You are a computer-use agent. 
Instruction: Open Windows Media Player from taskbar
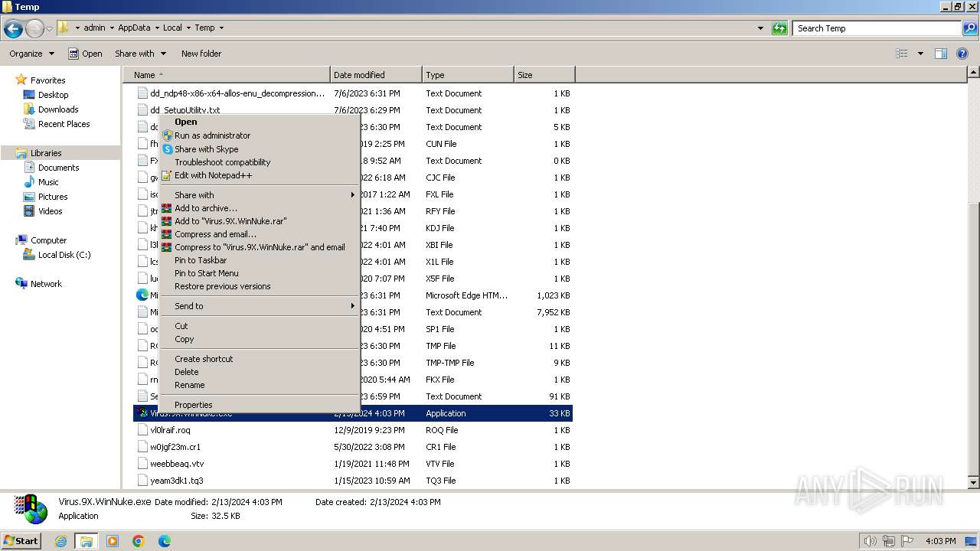(113, 541)
